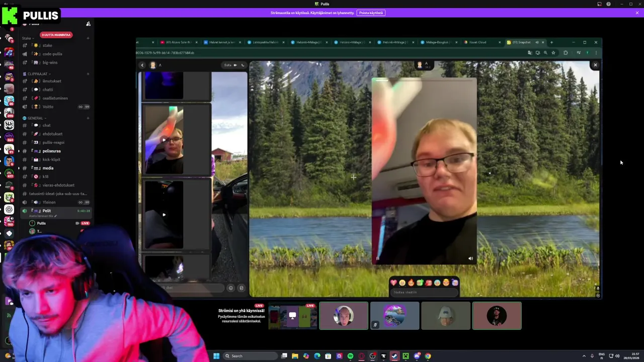Open the code-pullis channel
644x362 pixels.
click(55, 54)
